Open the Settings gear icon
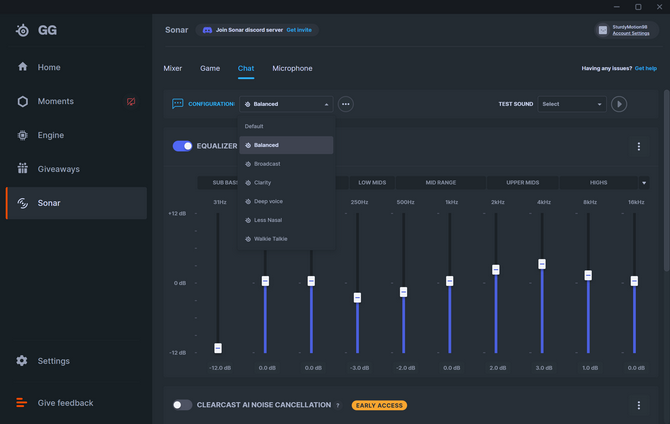The image size is (670, 424). pyautogui.click(x=22, y=361)
